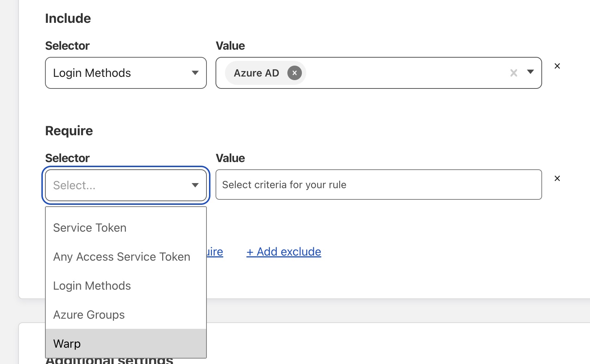Screen dimensions: 590x364
Task: Click the caret on the Require Selector box
Action: 195,185
